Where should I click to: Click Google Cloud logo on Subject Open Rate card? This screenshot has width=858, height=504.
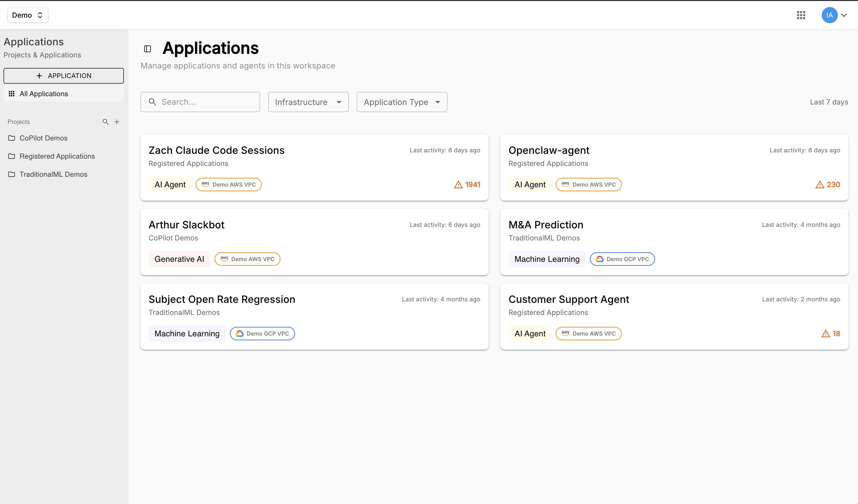[239, 334]
